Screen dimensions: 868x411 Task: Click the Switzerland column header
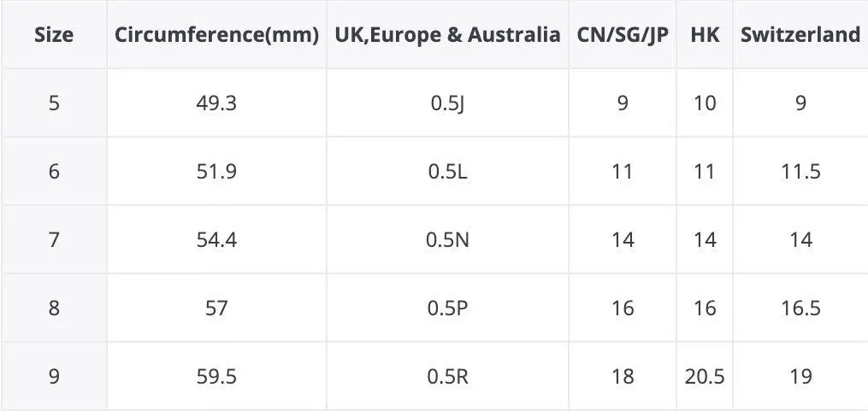pyautogui.click(x=800, y=34)
